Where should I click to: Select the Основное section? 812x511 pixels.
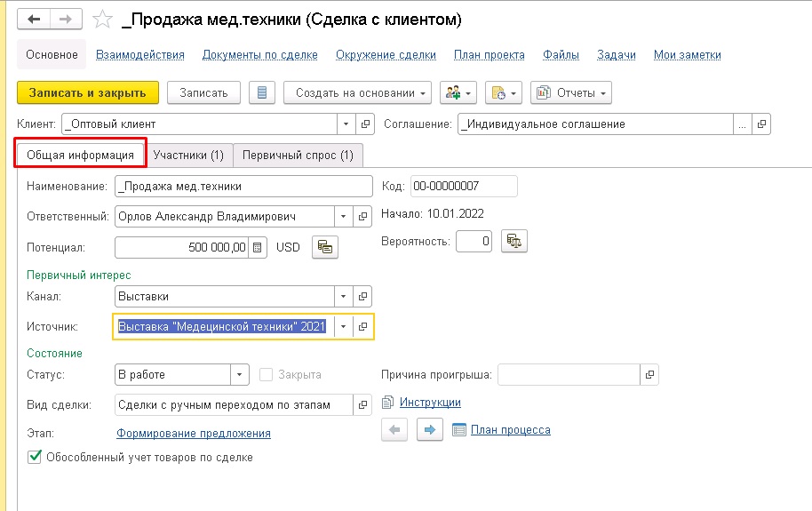pyautogui.click(x=52, y=55)
